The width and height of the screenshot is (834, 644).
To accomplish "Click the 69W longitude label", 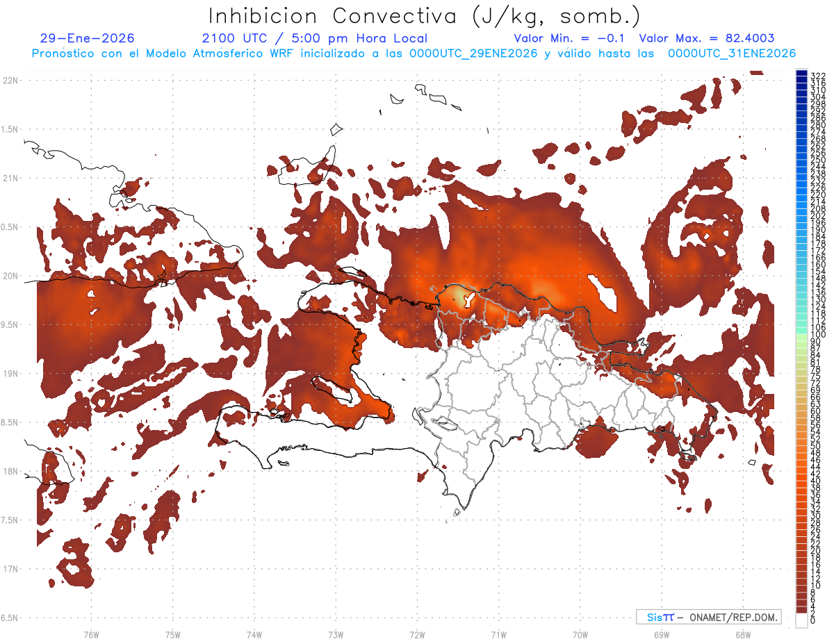I will coord(662,634).
